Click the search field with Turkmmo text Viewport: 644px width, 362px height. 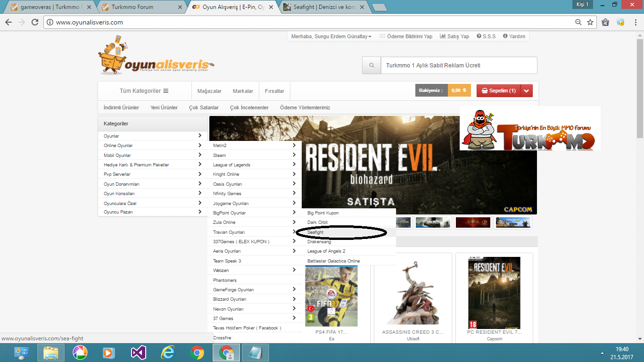[x=459, y=66]
